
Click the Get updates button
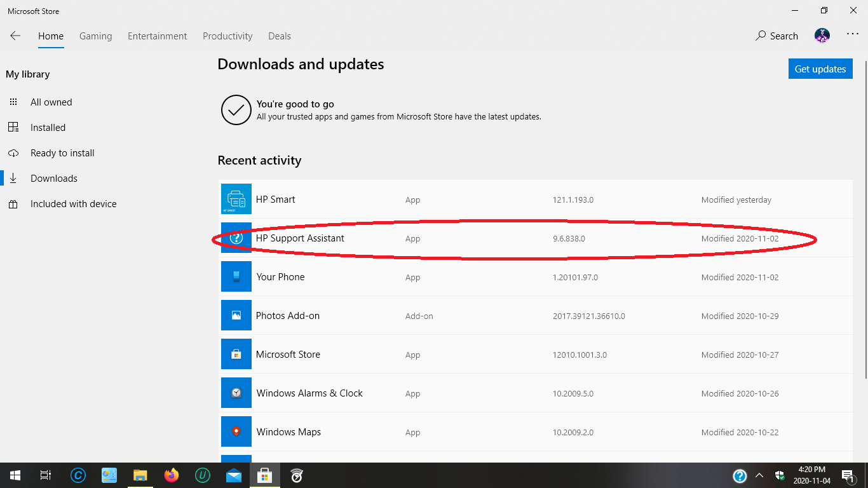(820, 69)
